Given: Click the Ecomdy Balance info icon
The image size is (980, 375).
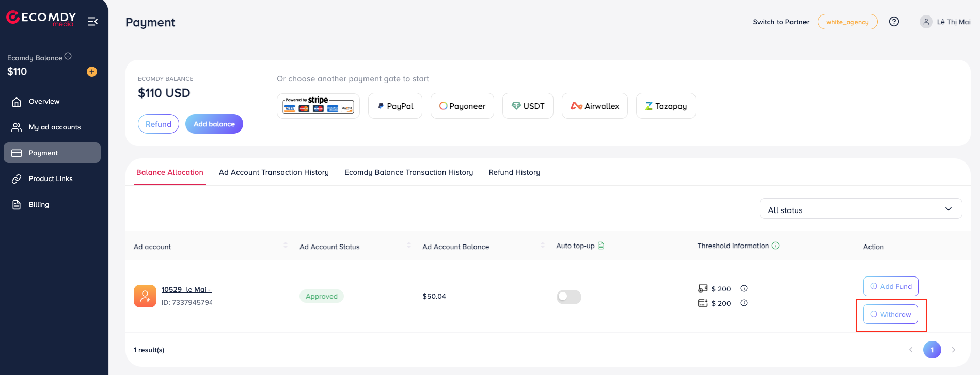Looking at the screenshot, I should pyautogui.click(x=68, y=56).
